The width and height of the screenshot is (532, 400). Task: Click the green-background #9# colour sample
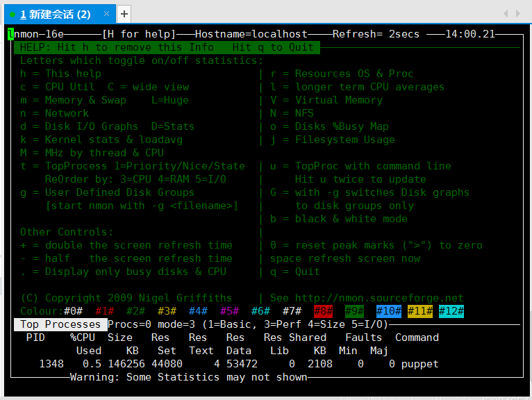pos(355,311)
